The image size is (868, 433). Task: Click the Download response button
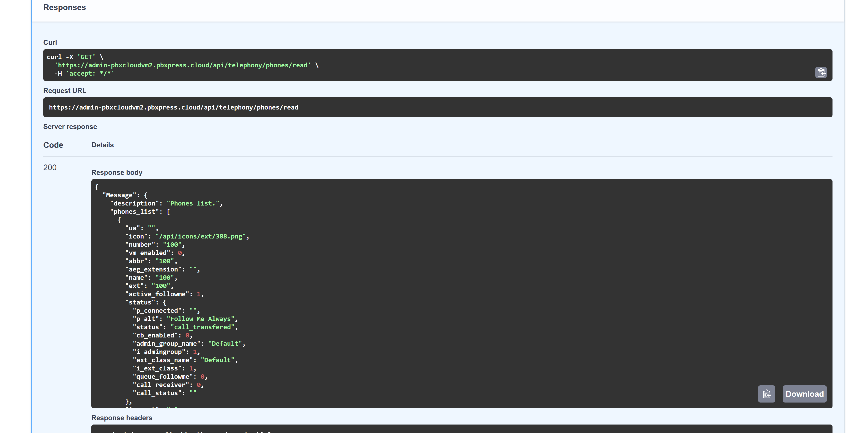[x=805, y=394]
